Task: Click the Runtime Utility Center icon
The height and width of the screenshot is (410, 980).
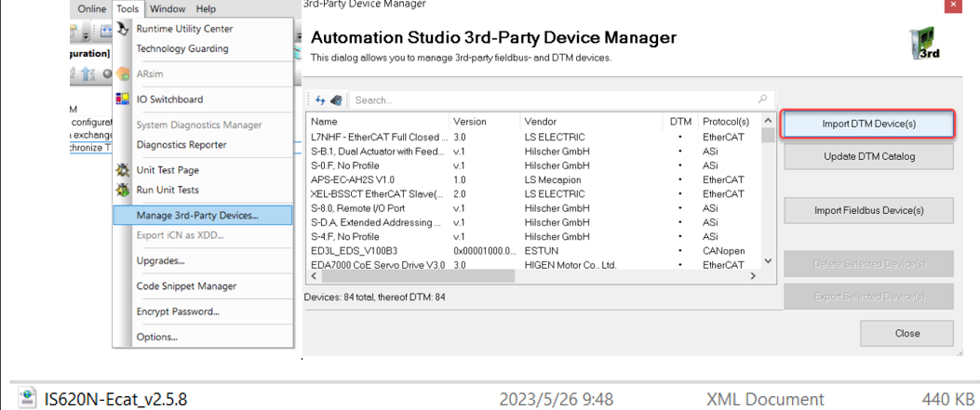Action: point(123,29)
